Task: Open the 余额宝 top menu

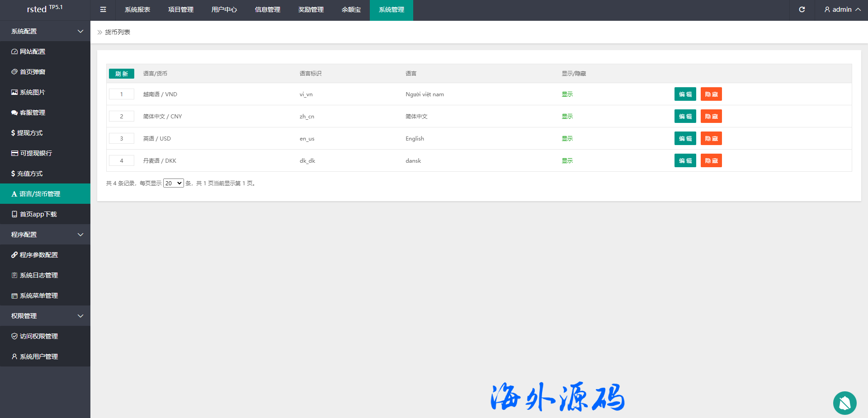Action: pyautogui.click(x=351, y=9)
